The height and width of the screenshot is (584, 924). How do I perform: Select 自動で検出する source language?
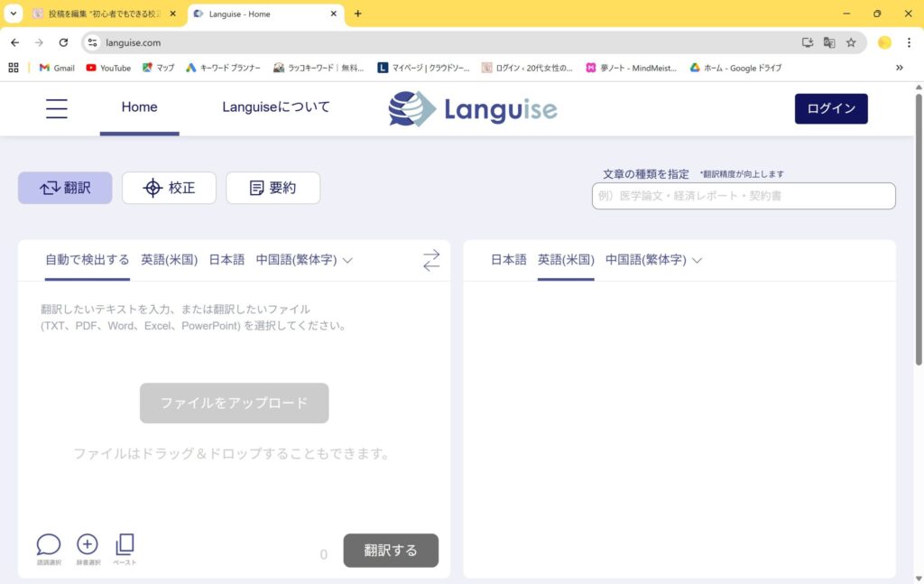(88, 260)
